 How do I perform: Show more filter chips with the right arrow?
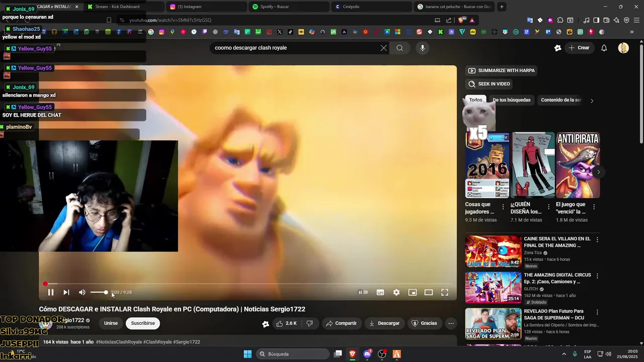(592, 101)
